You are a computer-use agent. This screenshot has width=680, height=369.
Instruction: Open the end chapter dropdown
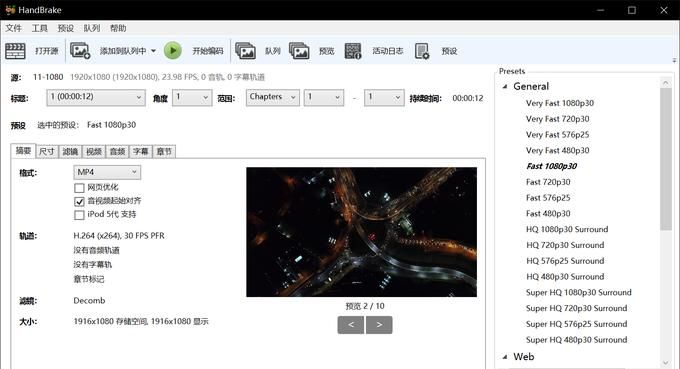(384, 98)
